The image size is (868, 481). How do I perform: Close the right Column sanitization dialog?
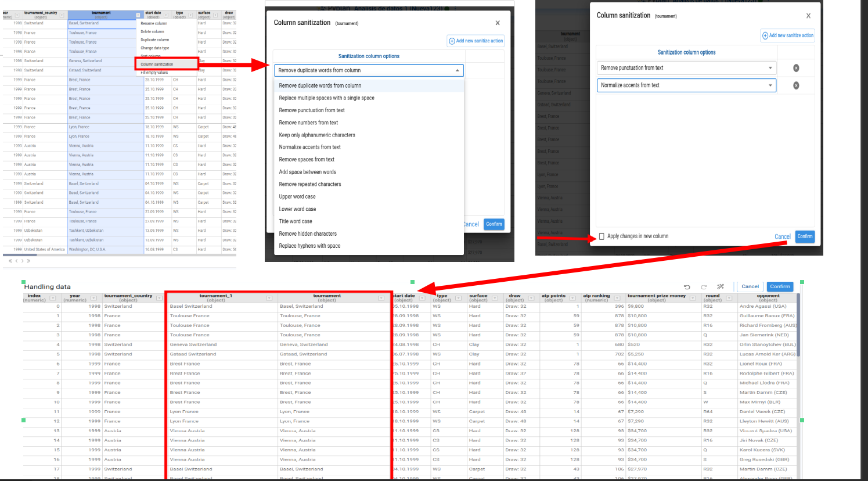pos(808,16)
